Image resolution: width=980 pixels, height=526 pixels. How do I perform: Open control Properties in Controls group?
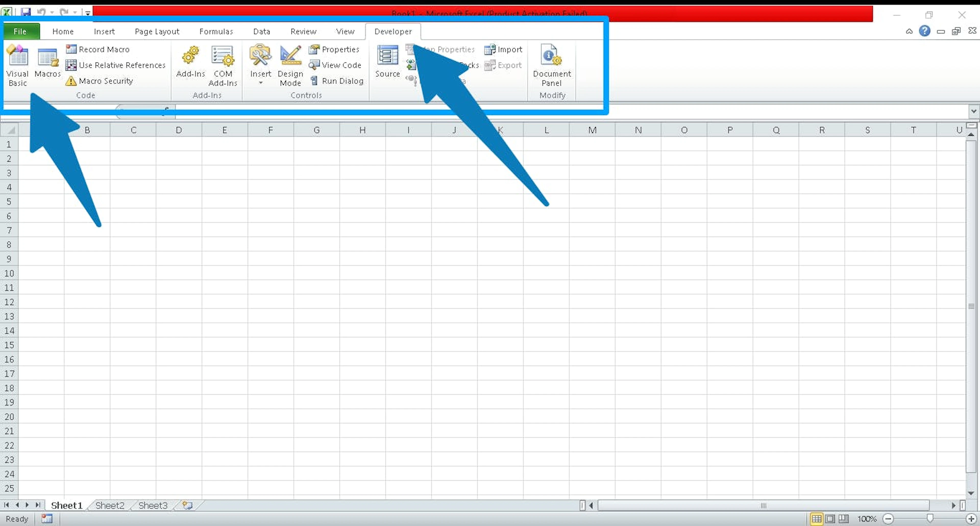[x=334, y=49]
